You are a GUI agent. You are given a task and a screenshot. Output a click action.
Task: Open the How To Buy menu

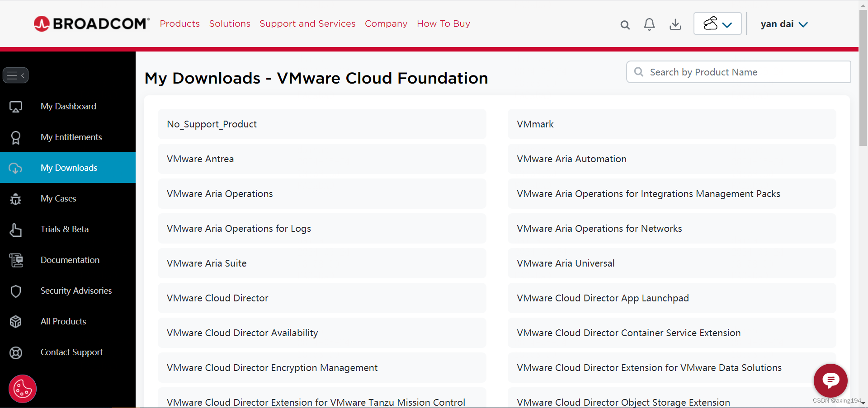[443, 23]
